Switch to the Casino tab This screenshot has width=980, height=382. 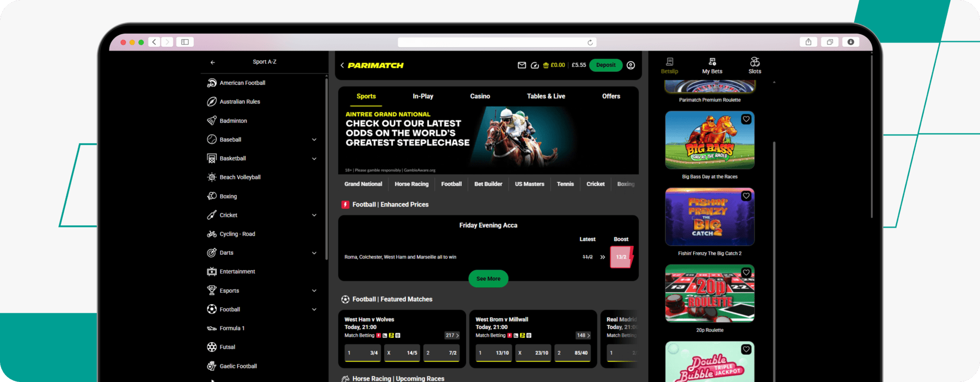480,96
